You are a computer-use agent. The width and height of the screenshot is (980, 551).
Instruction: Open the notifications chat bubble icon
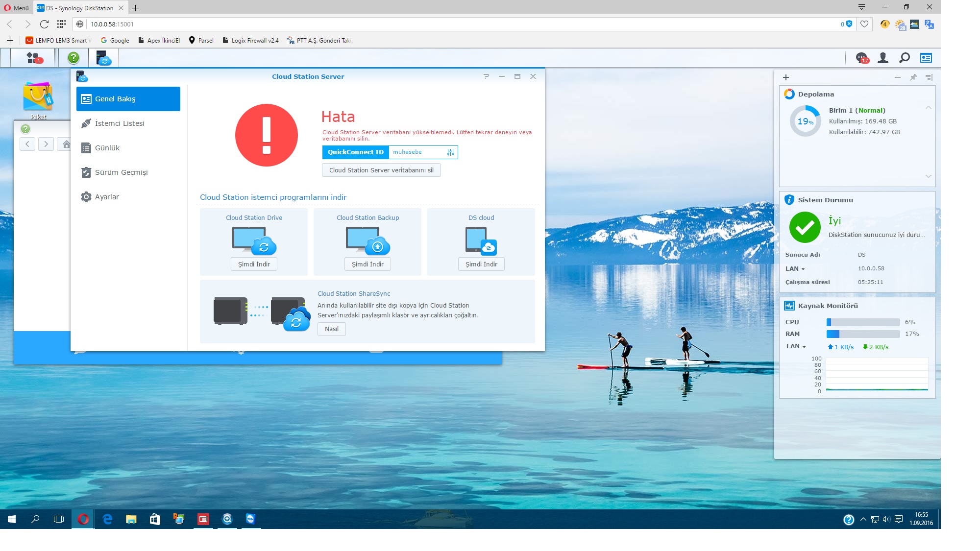861,58
